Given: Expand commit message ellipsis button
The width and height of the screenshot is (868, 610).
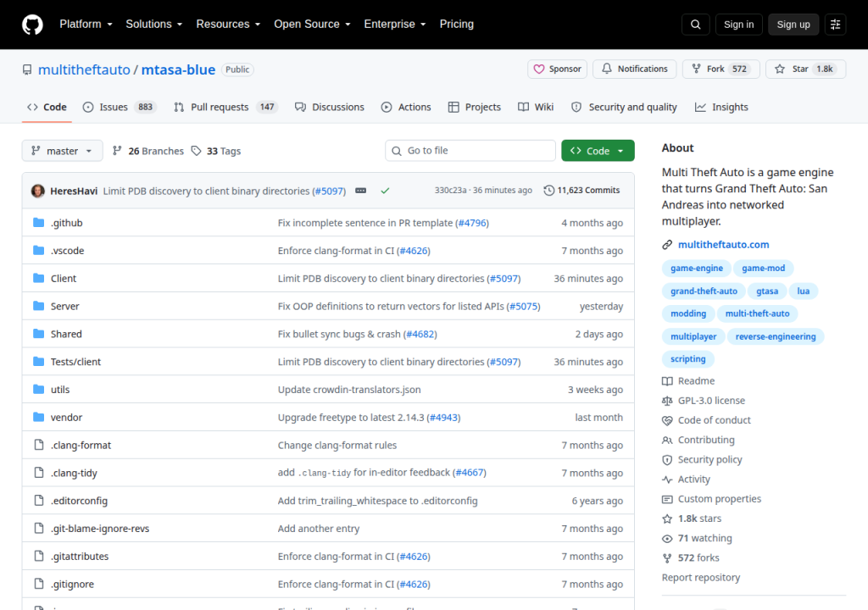Looking at the screenshot, I should (361, 191).
